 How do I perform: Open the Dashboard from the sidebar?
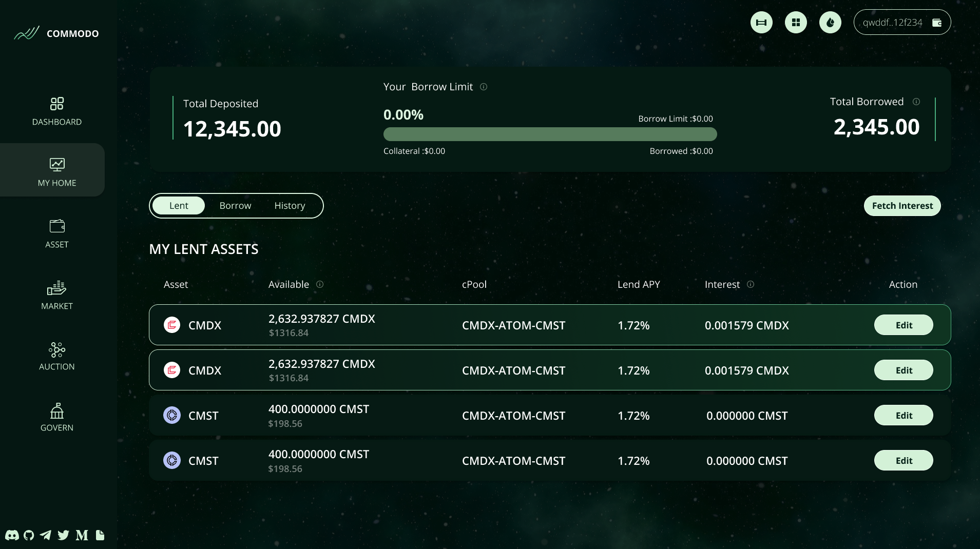tap(56, 111)
